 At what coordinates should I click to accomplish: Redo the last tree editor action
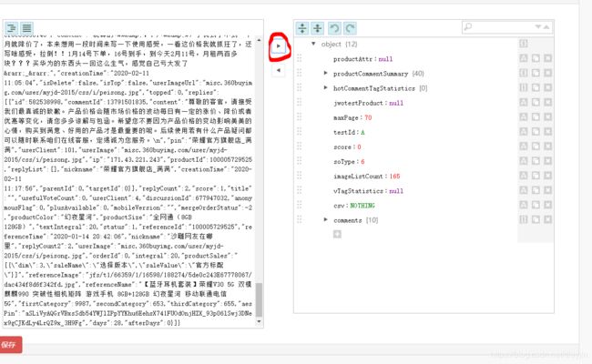(350, 28)
